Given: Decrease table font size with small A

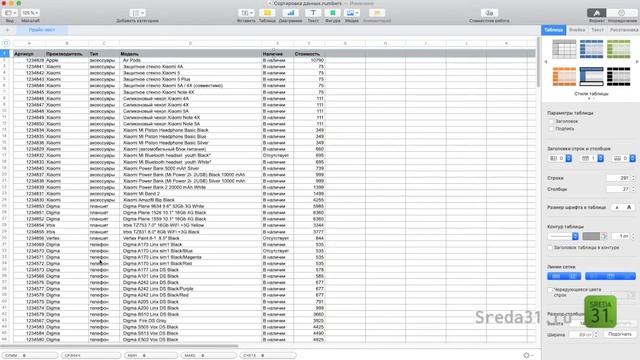Looking at the screenshot, I should [x=617, y=207].
